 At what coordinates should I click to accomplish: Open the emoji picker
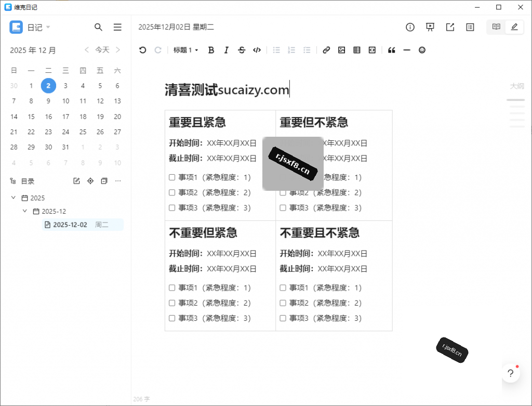pyautogui.click(x=422, y=50)
